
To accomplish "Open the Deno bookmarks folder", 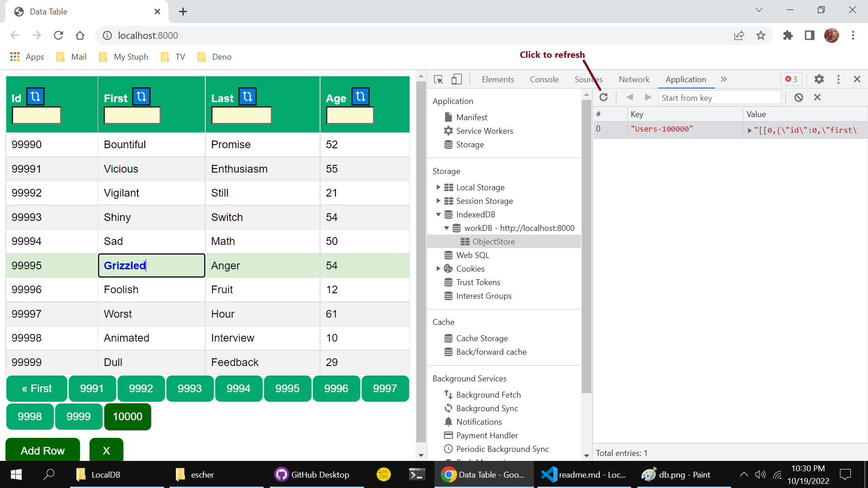I will 215,57.
